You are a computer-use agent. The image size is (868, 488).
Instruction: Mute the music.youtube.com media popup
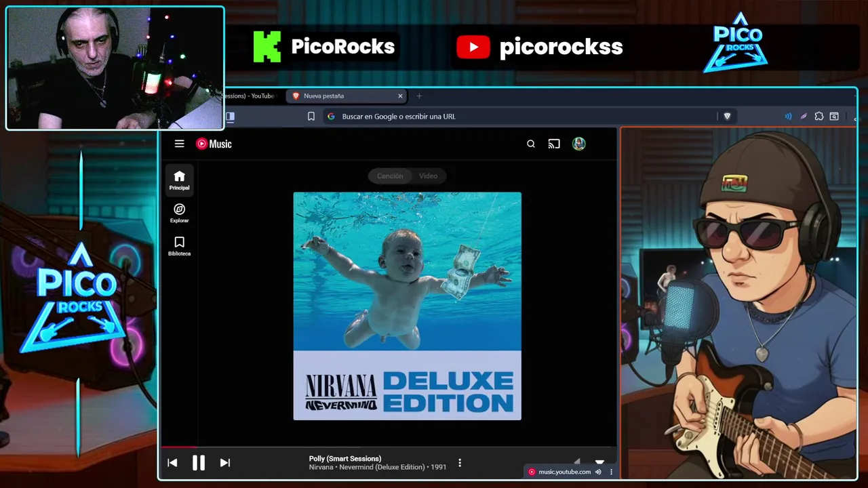click(x=598, y=472)
